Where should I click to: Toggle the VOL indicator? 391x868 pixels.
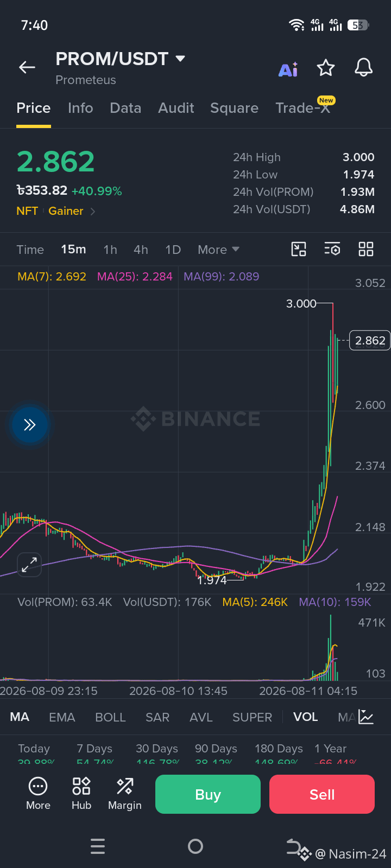point(305,717)
